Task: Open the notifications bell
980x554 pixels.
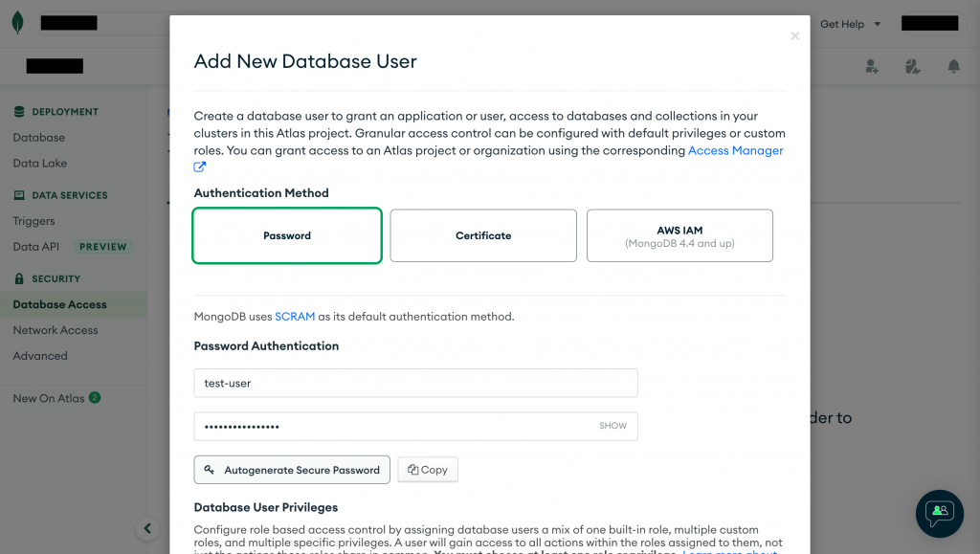Action: [x=954, y=66]
